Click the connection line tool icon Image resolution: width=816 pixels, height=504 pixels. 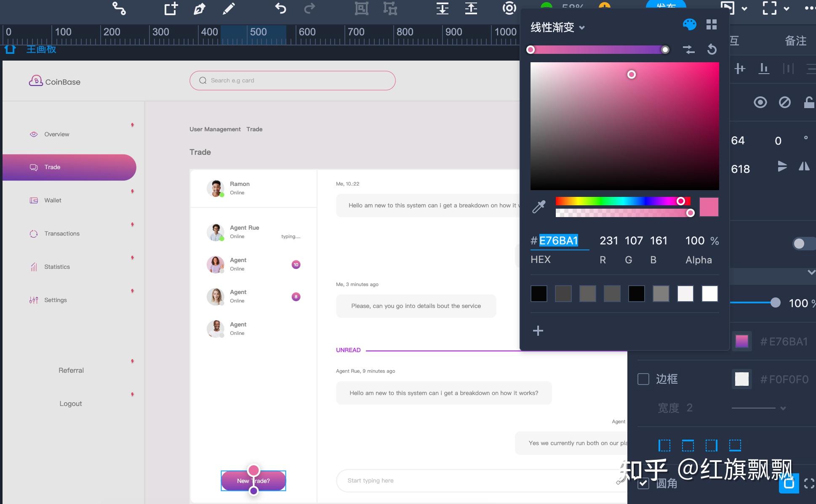click(119, 8)
